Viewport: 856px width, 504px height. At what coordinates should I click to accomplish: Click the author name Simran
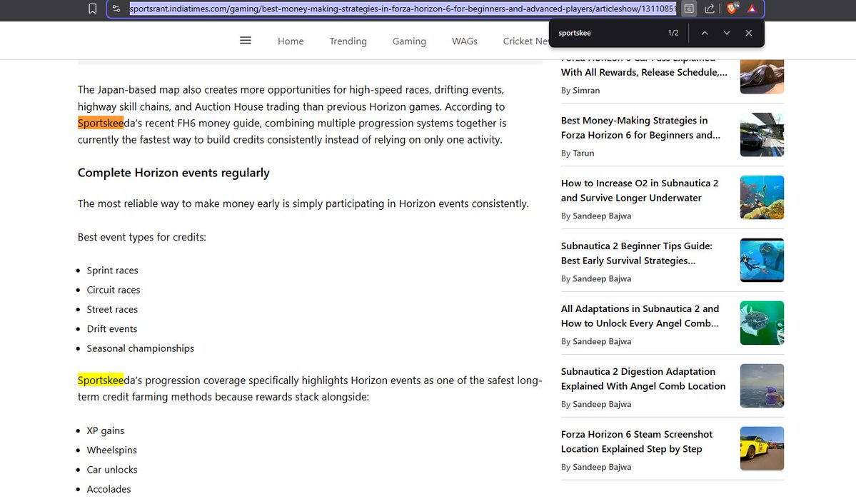pos(586,91)
